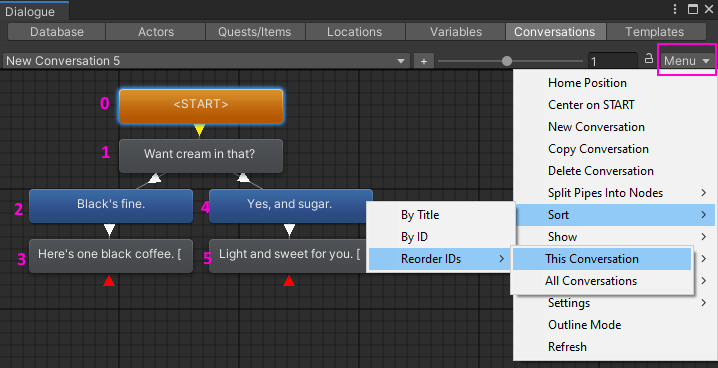This screenshot has width=718, height=368.
Task: Close the Dialogue window
Action: click(709, 9)
